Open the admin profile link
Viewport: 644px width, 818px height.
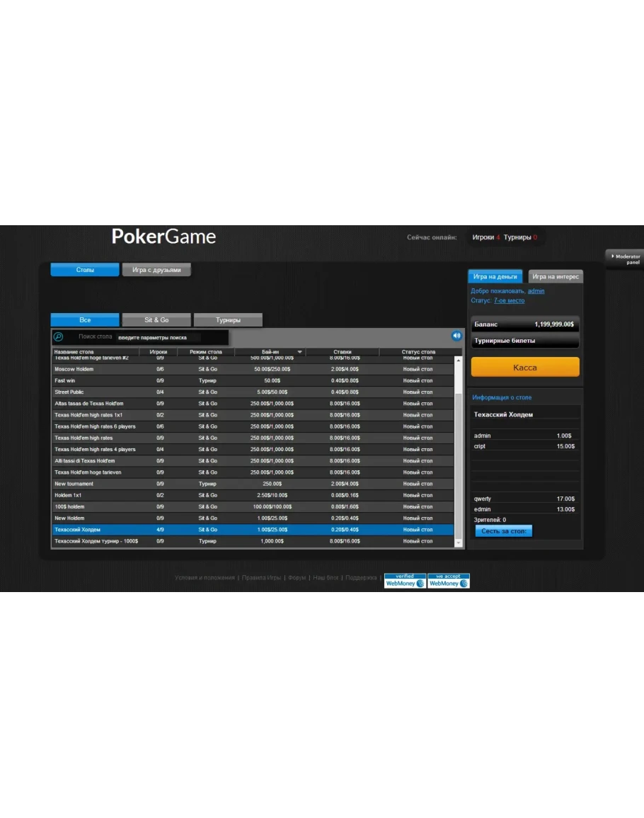point(536,291)
